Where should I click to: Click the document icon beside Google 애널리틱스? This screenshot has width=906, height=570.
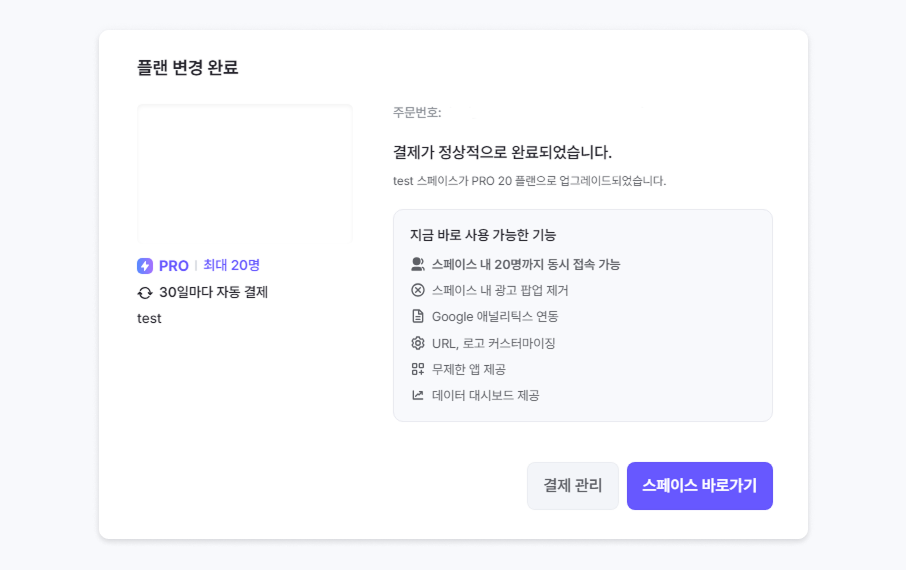pos(418,316)
